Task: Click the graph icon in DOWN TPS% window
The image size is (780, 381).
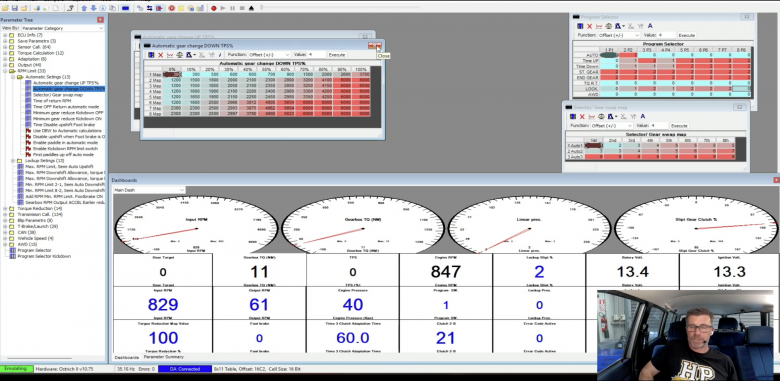Action: [170, 55]
